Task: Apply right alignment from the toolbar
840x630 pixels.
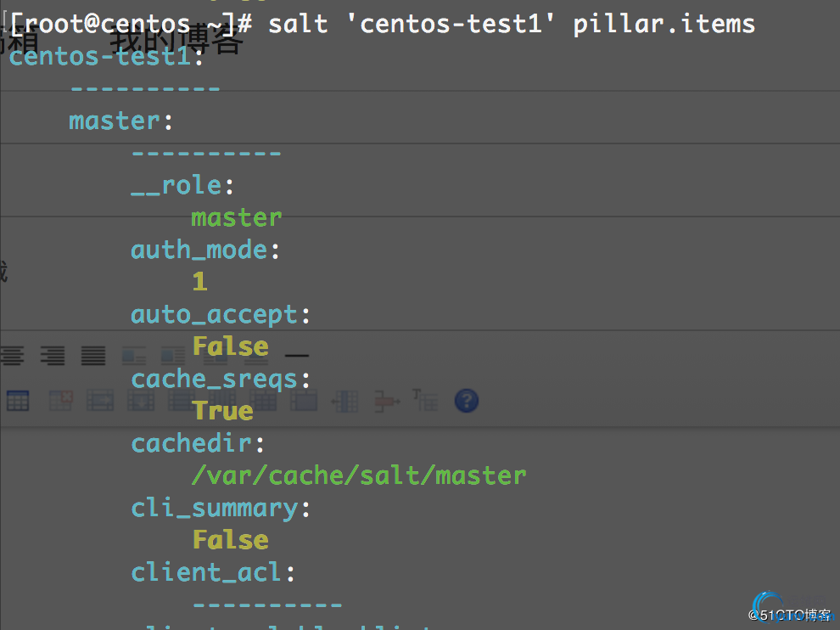Action: (x=53, y=356)
